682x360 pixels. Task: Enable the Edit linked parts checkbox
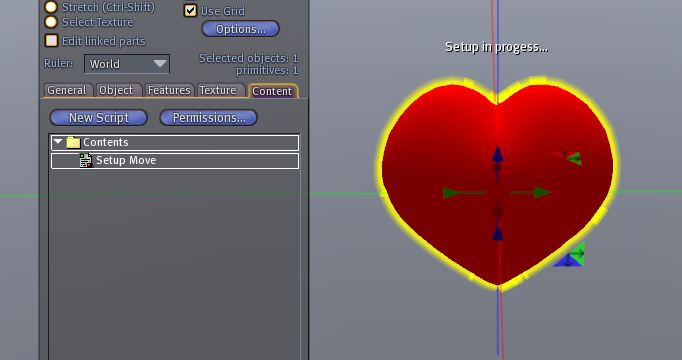pyautogui.click(x=51, y=41)
